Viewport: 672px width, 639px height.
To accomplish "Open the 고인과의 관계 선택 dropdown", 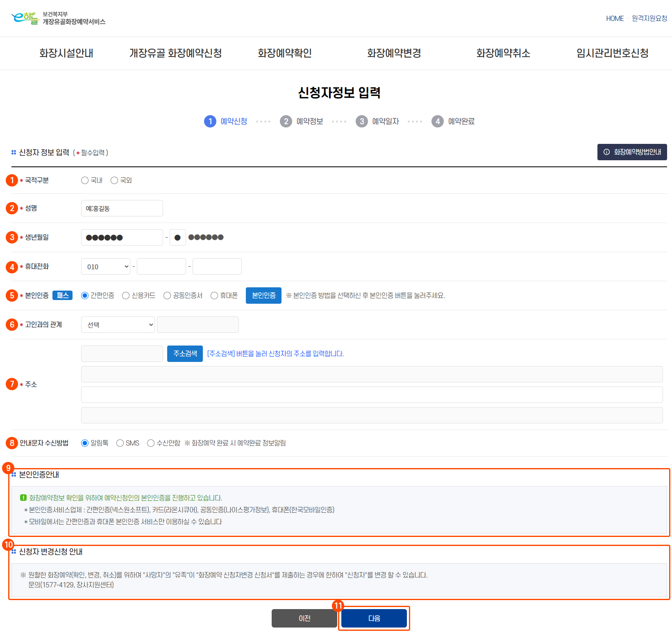I will [x=118, y=325].
